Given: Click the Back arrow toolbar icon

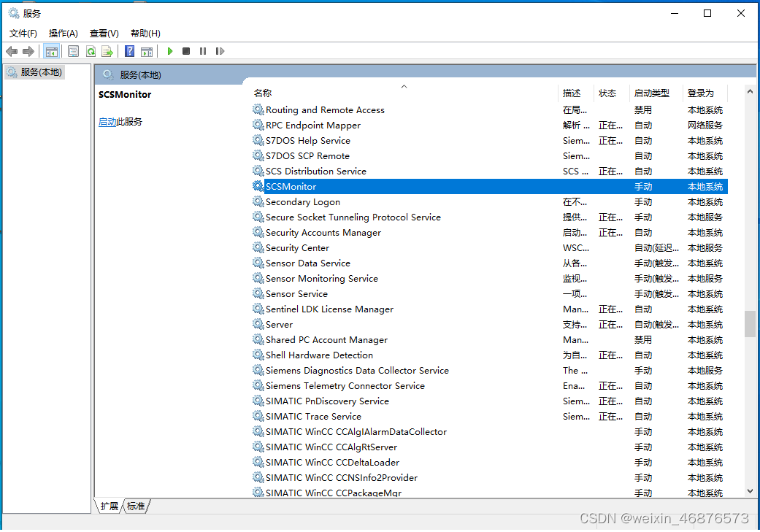Looking at the screenshot, I should [x=12, y=51].
